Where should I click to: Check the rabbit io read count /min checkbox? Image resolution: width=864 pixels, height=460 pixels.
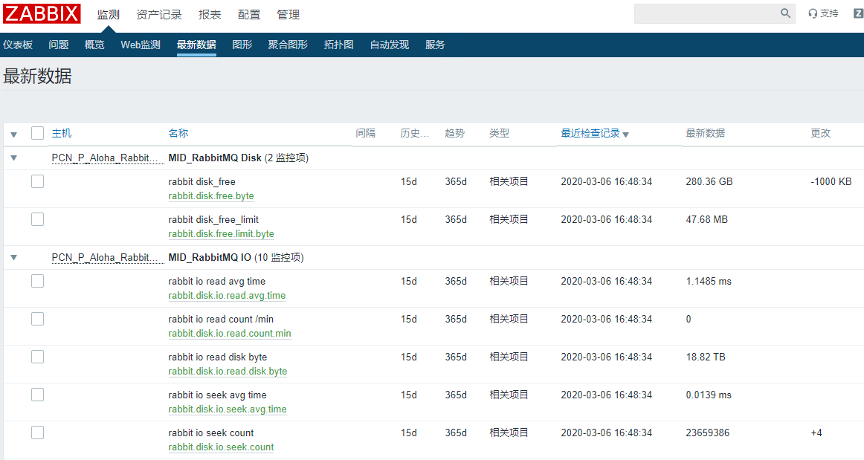(37, 319)
